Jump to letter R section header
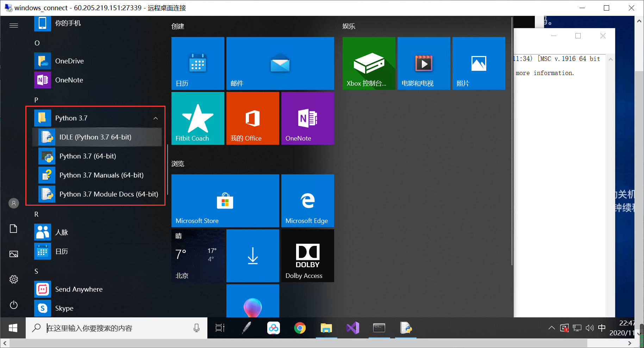The width and height of the screenshot is (644, 348). [x=36, y=214]
